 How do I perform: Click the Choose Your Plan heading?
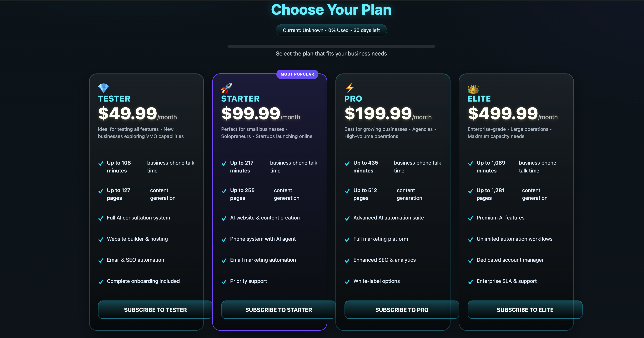(331, 10)
